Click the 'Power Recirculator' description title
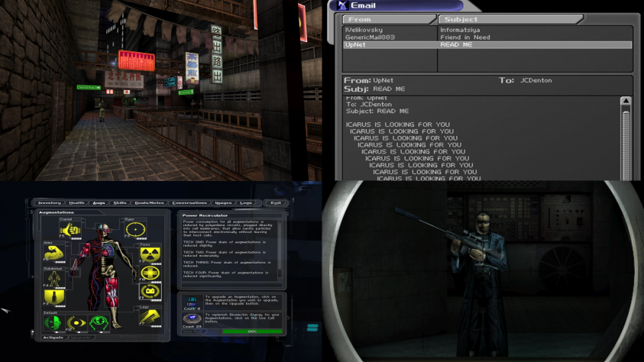 205,215
